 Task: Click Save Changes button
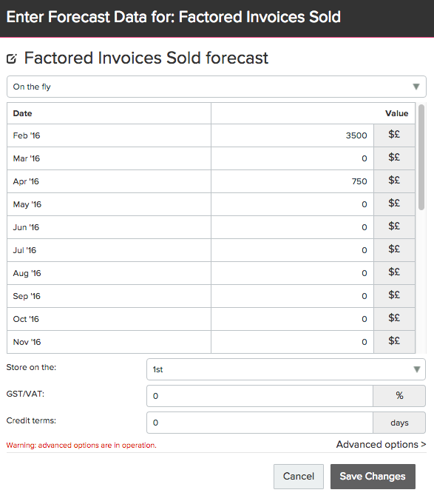click(373, 477)
